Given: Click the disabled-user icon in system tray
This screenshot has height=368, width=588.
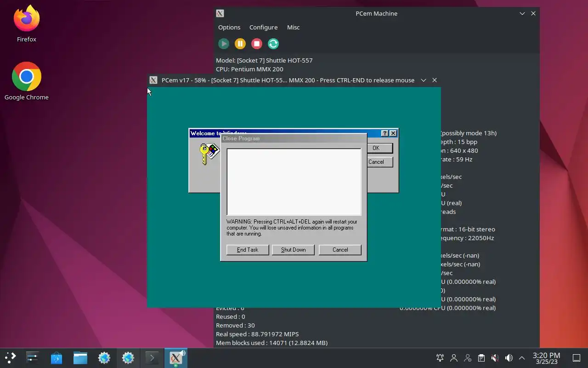Looking at the screenshot, I should pos(468,358).
